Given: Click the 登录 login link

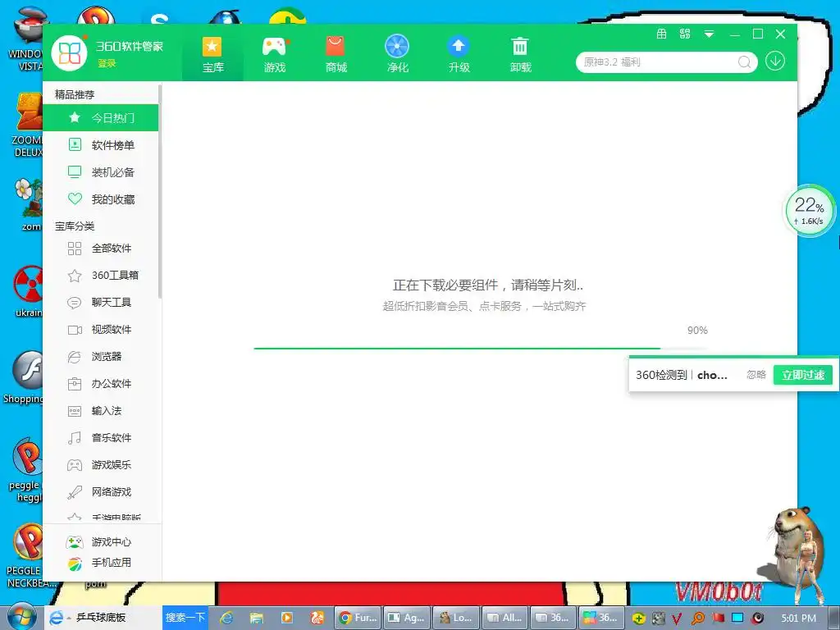Looking at the screenshot, I should (107, 63).
